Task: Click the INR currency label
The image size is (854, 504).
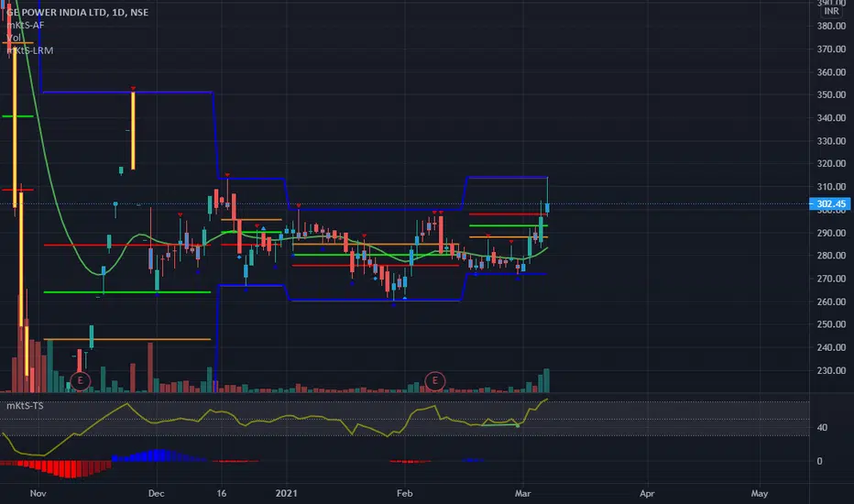Action: point(831,11)
